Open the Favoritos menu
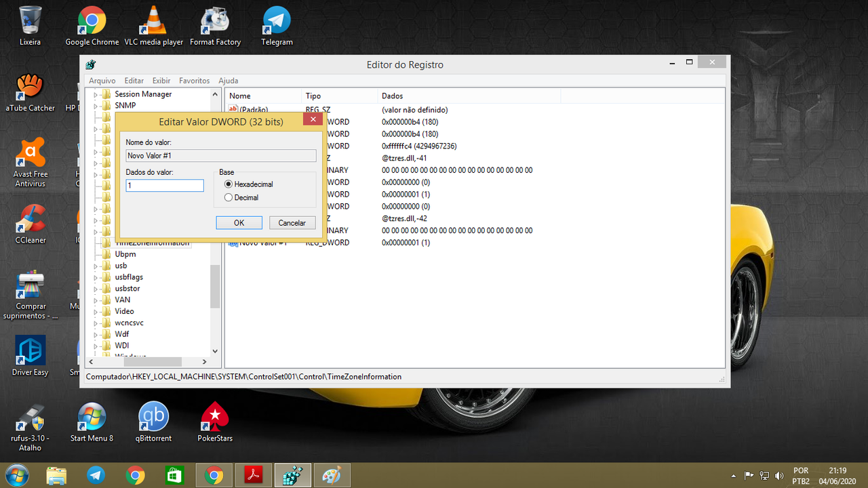The image size is (868, 488). [x=195, y=81]
